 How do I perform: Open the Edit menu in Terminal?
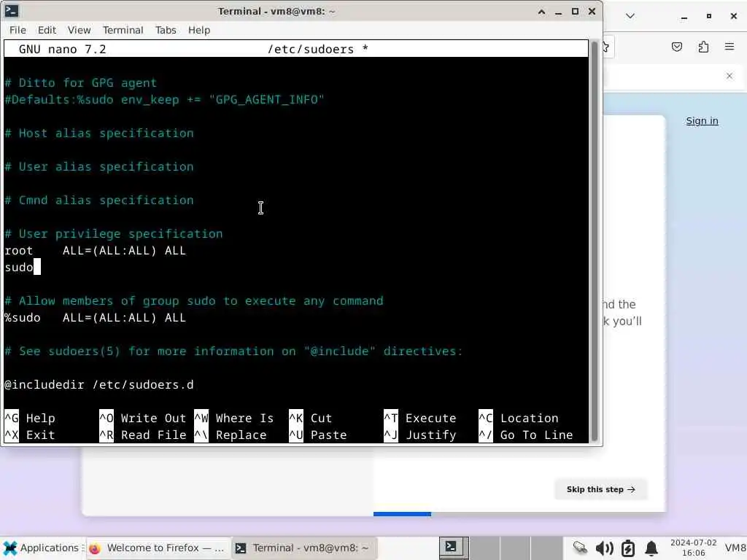[x=47, y=30]
